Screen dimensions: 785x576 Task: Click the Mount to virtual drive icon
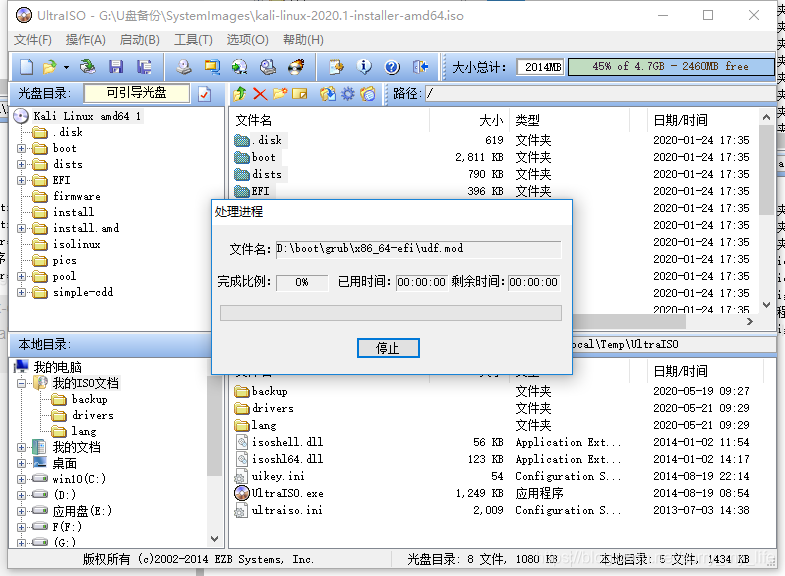268,67
